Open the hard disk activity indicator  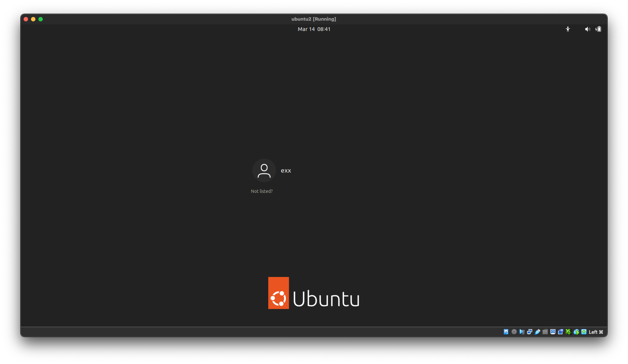pyautogui.click(x=506, y=332)
